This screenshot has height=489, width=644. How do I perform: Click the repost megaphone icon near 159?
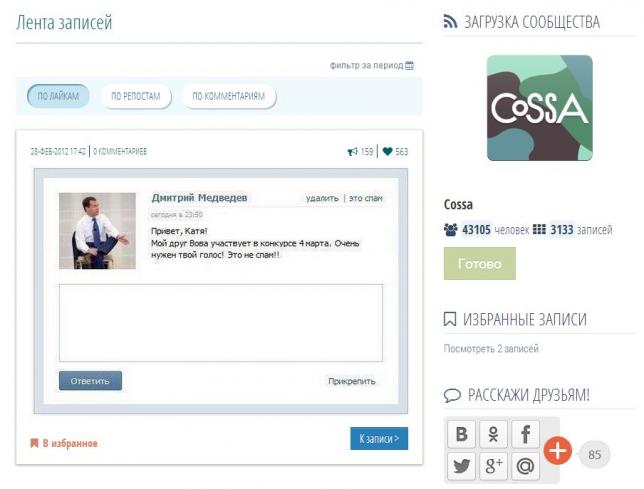pos(353,152)
